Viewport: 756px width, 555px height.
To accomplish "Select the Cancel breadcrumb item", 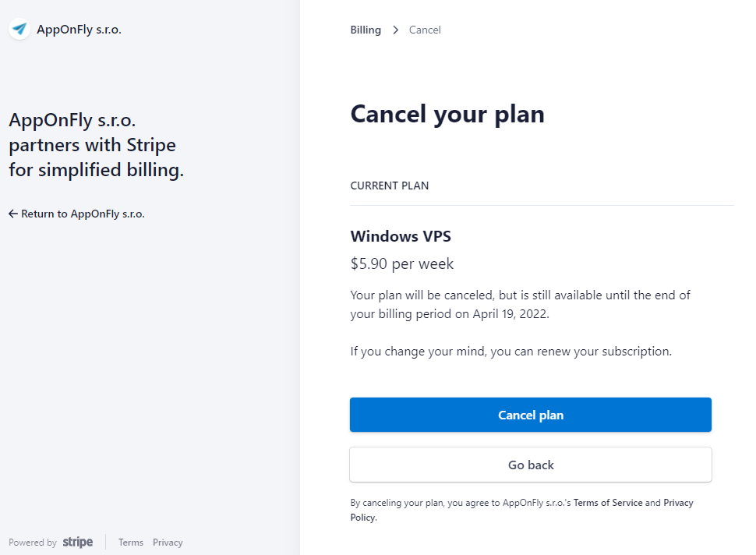I will pyautogui.click(x=425, y=30).
